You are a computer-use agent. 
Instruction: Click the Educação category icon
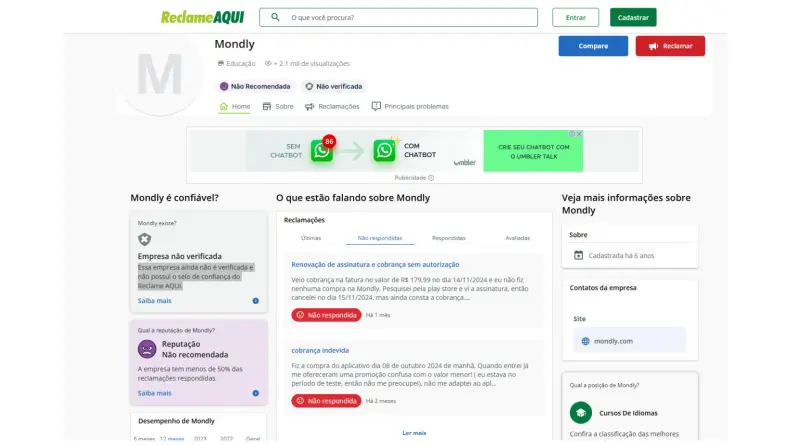point(220,63)
